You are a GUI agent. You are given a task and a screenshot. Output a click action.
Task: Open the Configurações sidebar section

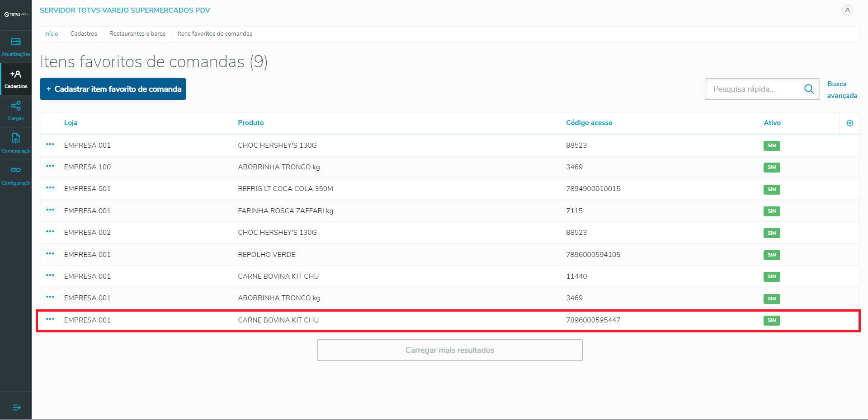tap(16, 175)
